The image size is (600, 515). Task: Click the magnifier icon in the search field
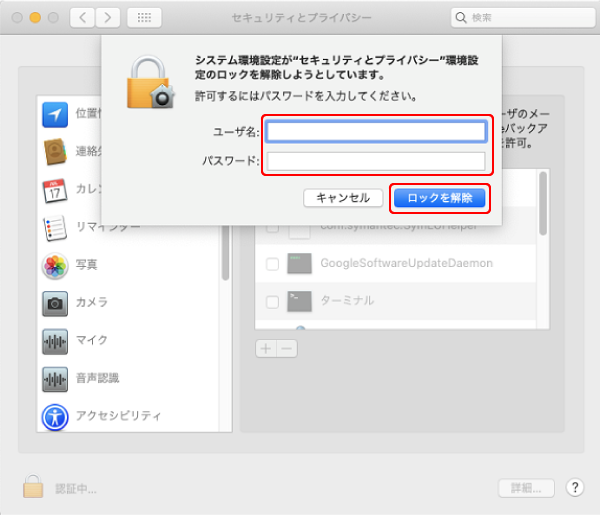click(461, 18)
